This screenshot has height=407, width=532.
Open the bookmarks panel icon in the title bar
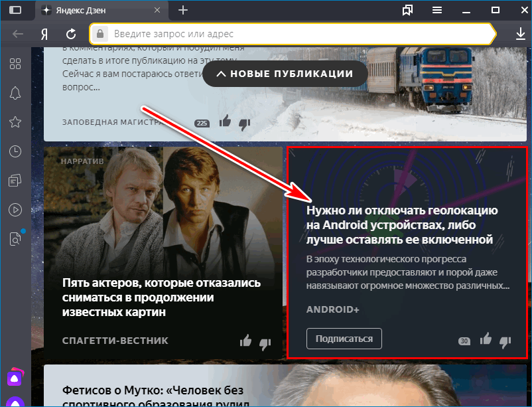tap(407, 11)
